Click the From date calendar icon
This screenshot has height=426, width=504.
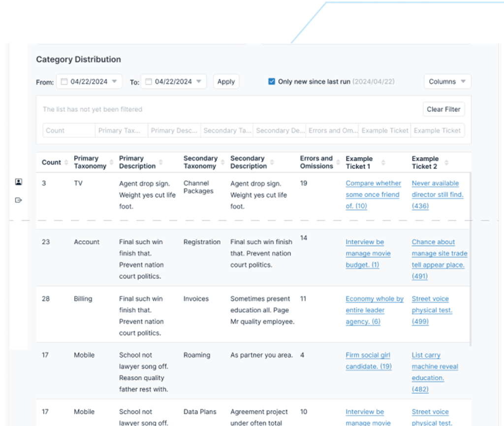point(64,82)
